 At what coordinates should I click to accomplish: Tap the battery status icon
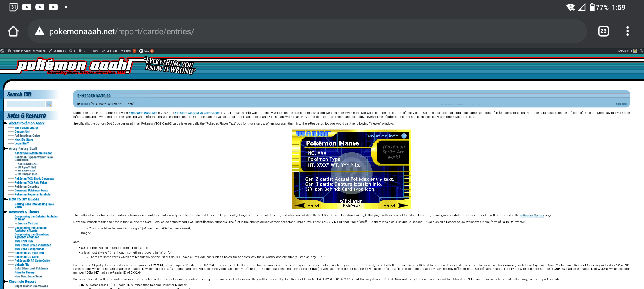592,7
